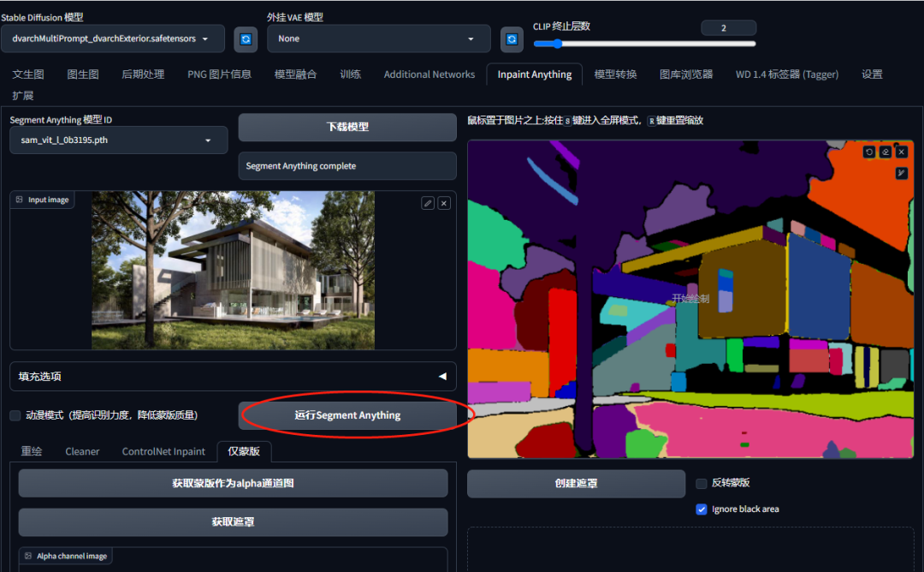Expand the 填充选项 section
Image resolution: width=924 pixels, height=572 pixels.
[233, 376]
